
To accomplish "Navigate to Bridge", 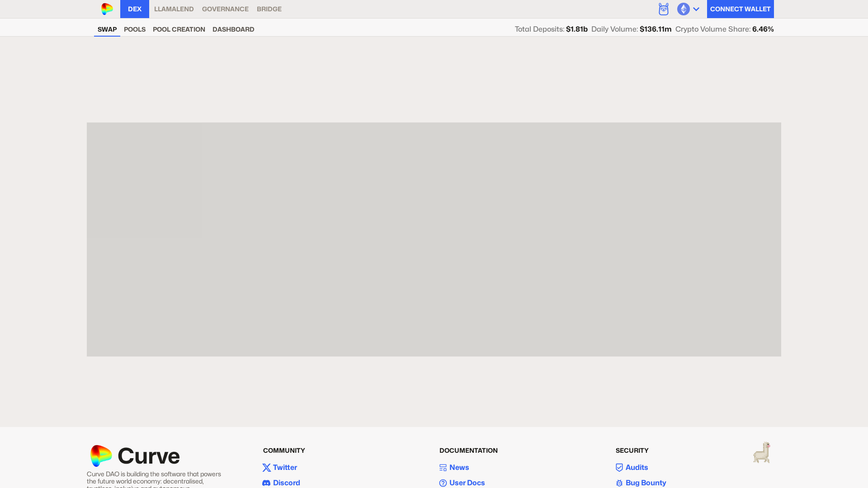I will point(269,9).
